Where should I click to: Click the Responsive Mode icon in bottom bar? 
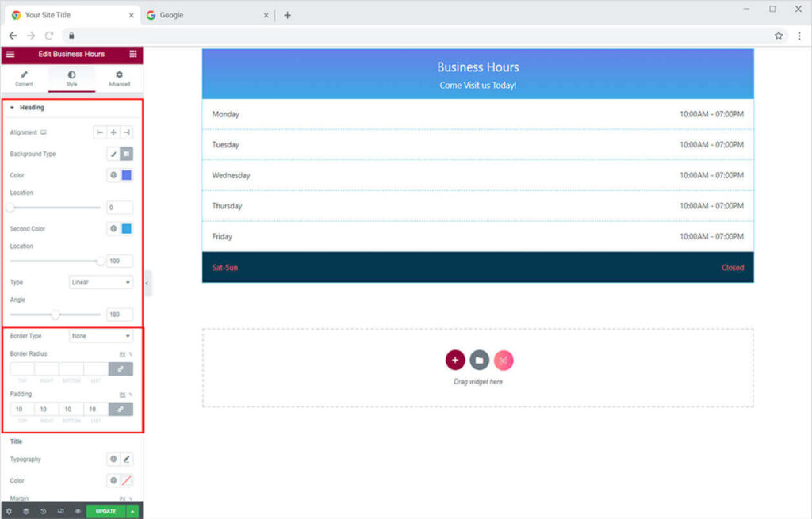[x=60, y=512]
